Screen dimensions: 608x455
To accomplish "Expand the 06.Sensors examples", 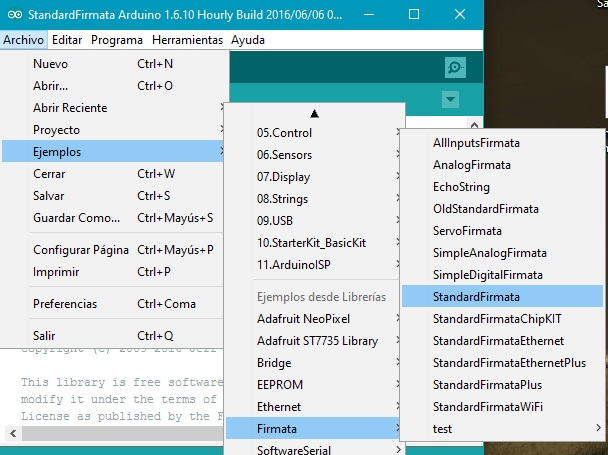I will tap(313, 155).
